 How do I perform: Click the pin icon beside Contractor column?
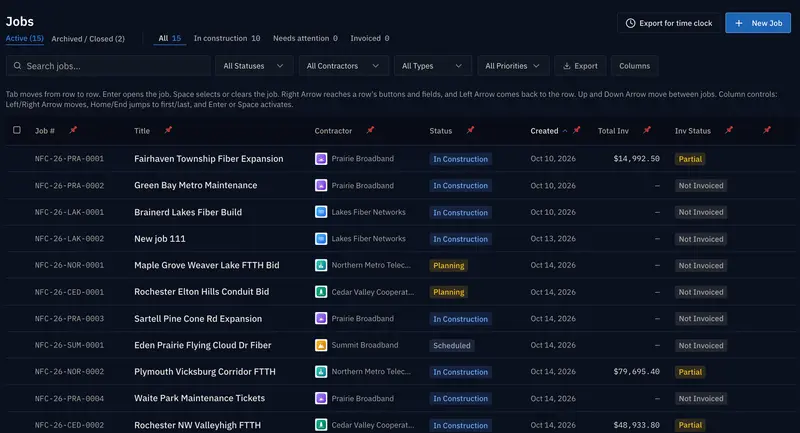click(x=370, y=130)
